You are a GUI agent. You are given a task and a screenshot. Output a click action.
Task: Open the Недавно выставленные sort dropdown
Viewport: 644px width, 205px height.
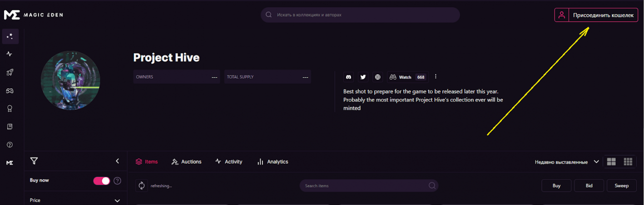click(x=567, y=162)
